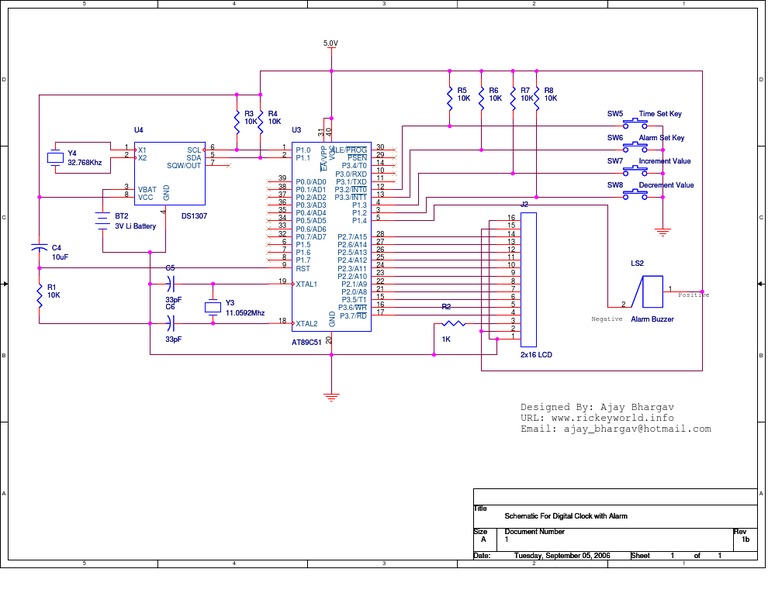Click the R4 pull-up resistor symbol

point(260,122)
